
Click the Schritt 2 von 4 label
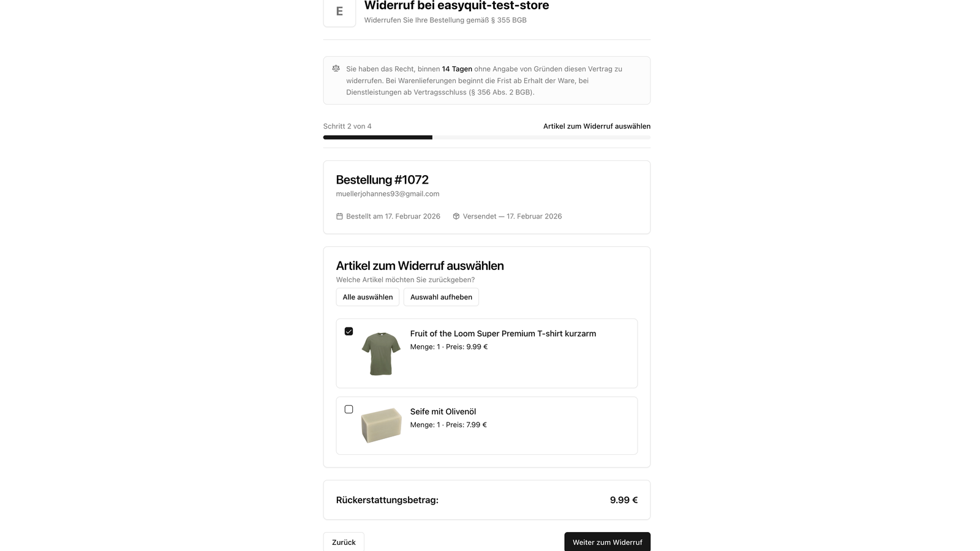(347, 126)
